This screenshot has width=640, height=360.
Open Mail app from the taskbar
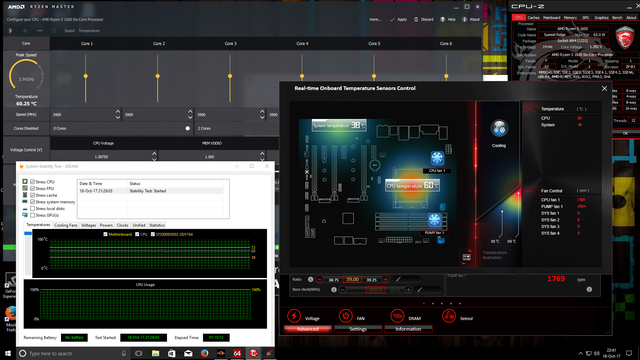tap(188, 353)
